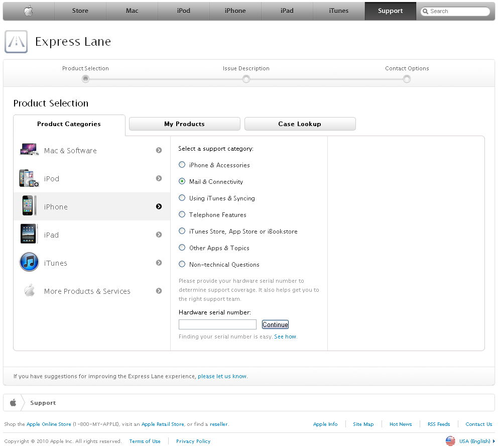
Task: Click the USA flag icon
Action: click(450, 441)
